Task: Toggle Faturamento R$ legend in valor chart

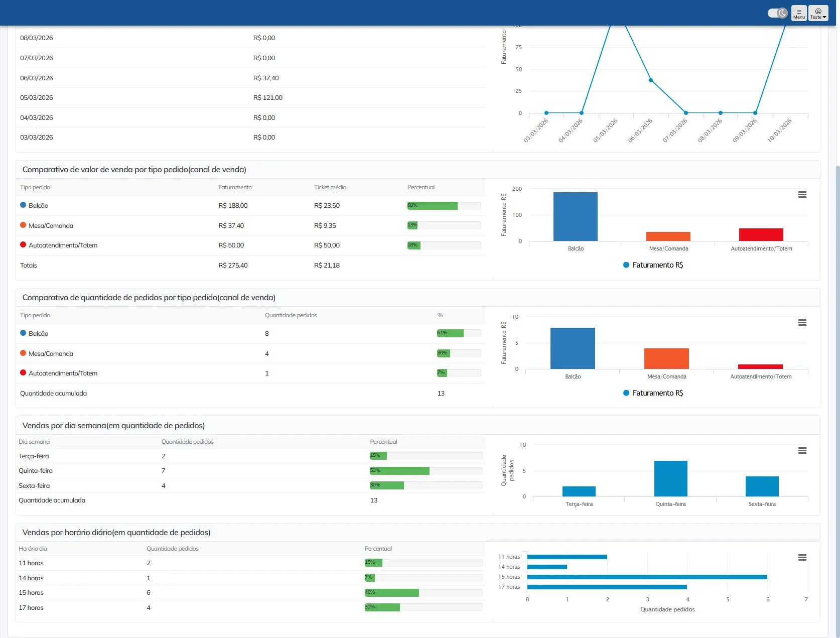Action: (653, 265)
